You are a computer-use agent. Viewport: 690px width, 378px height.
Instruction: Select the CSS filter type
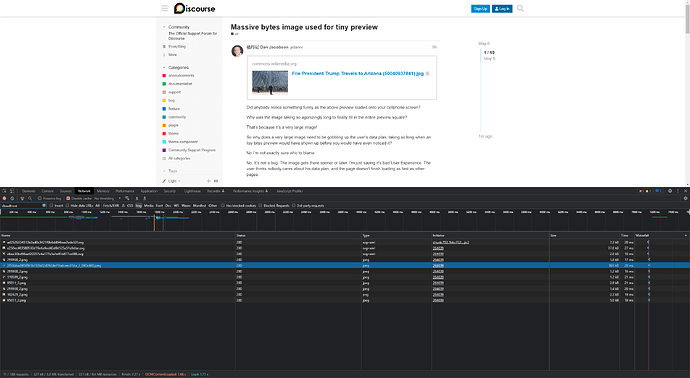click(130, 206)
